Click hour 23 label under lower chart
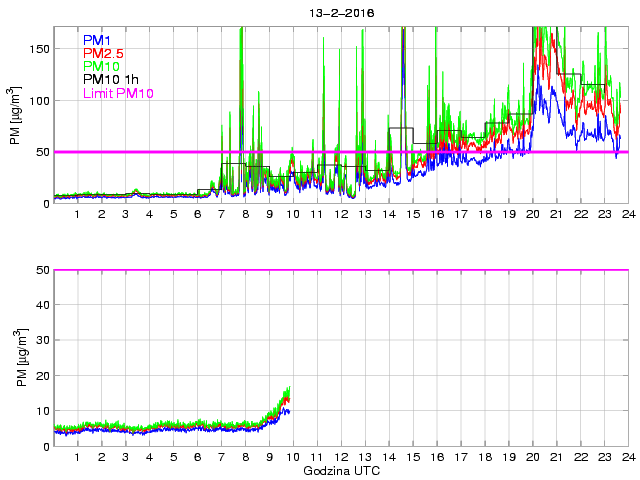The width and height of the screenshot is (640, 480). point(604,457)
